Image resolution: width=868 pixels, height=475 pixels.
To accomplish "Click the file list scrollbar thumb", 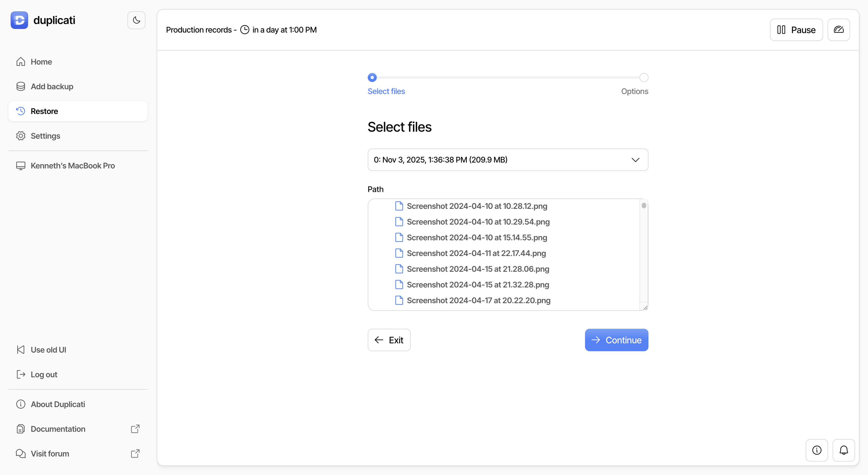I will (x=644, y=205).
